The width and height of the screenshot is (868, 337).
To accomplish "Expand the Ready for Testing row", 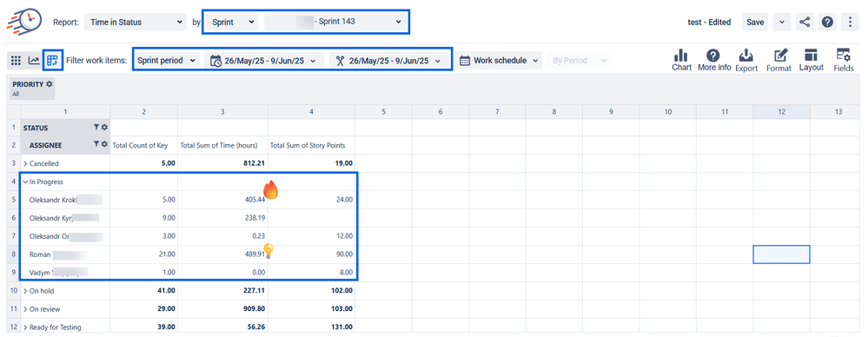I will click(25, 327).
